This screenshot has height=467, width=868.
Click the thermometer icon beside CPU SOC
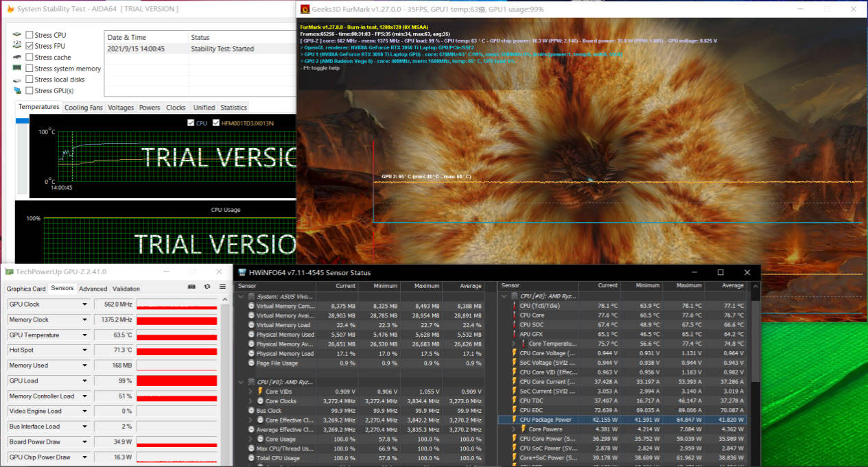[514, 325]
